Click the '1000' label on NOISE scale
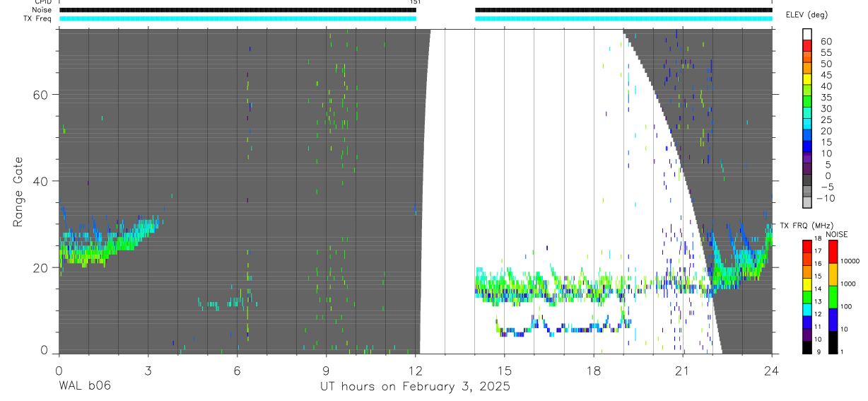Screen dimensions: 868x401 click(x=848, y=284)
